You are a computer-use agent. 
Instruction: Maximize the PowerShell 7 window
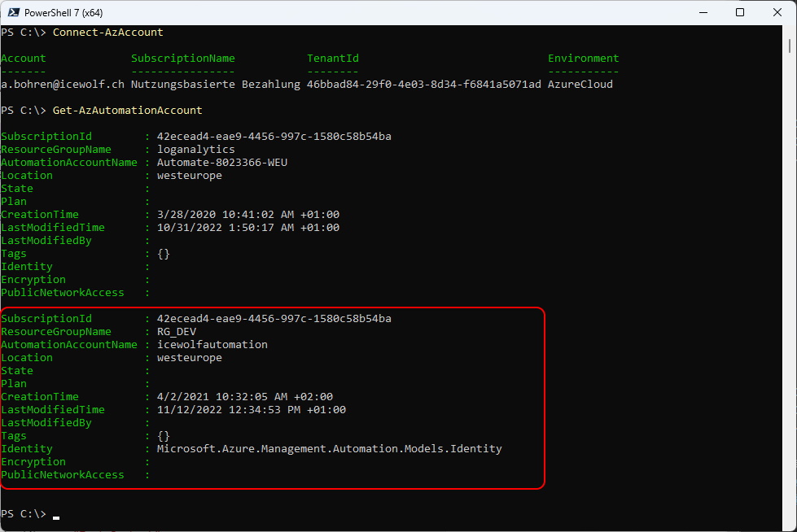[x=740, y=12]
